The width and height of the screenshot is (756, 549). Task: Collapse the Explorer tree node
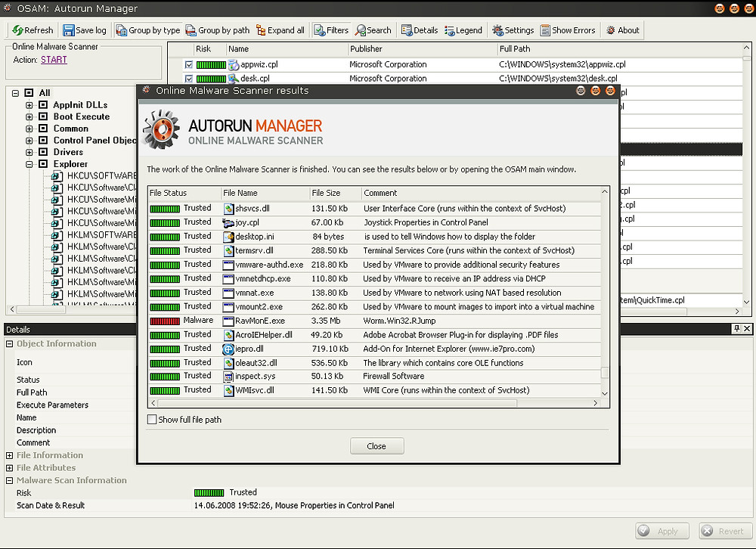tap(29, 164)
